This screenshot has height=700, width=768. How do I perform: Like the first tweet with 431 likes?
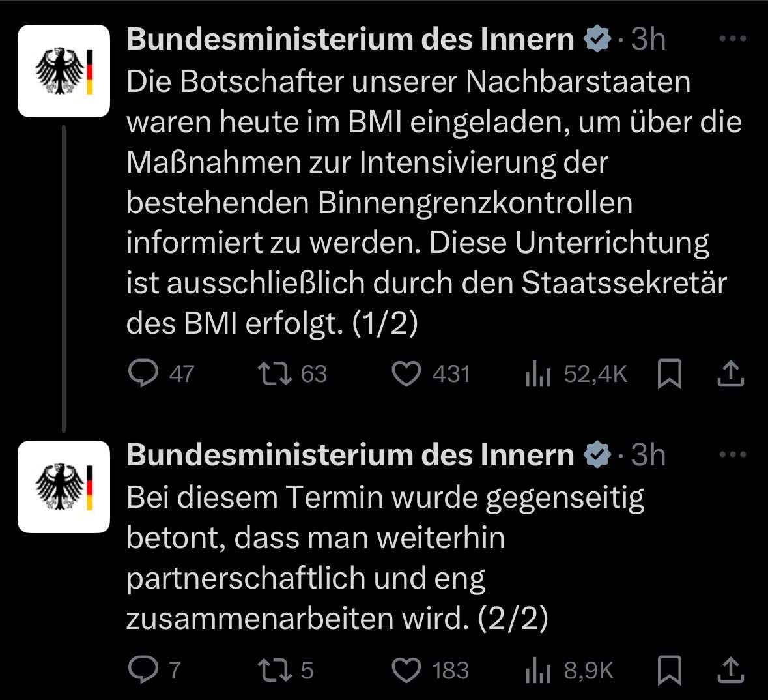pos(406,373)
